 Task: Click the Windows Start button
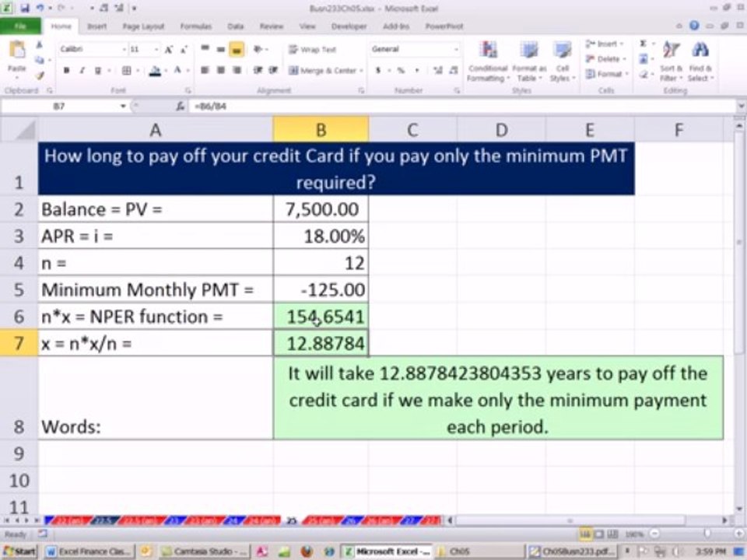(x=19, y=551)
